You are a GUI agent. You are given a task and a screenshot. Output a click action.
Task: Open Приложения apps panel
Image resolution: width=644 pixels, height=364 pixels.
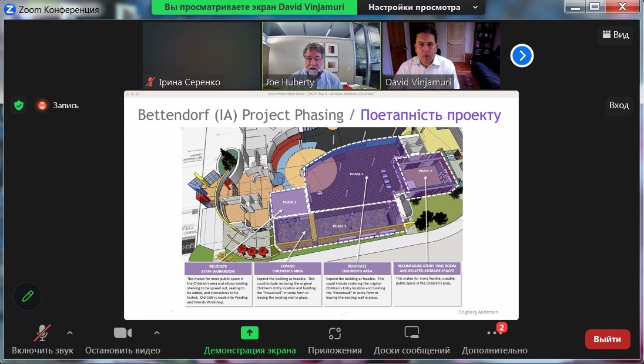pos(335,339)
